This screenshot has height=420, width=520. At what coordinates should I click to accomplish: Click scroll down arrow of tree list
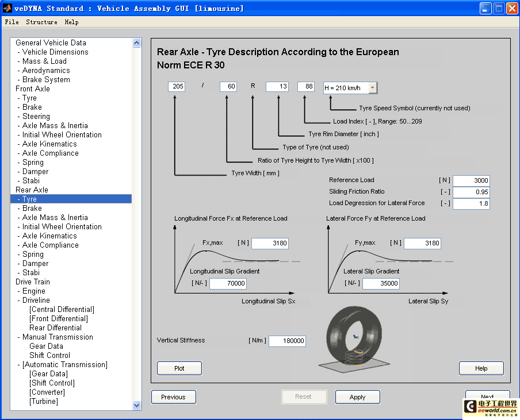coord(137,405)
